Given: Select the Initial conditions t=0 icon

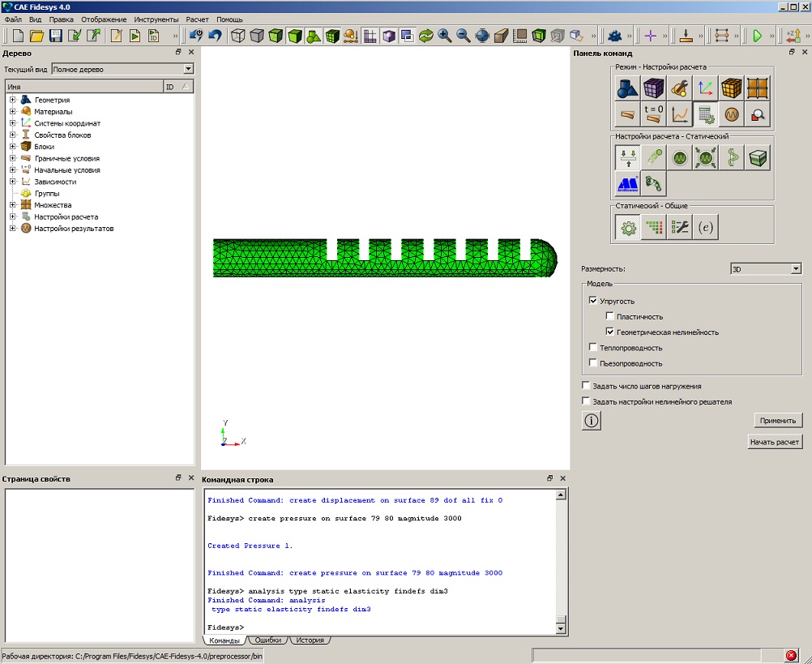Looking at the screenshot, I should tap(653, 114).
